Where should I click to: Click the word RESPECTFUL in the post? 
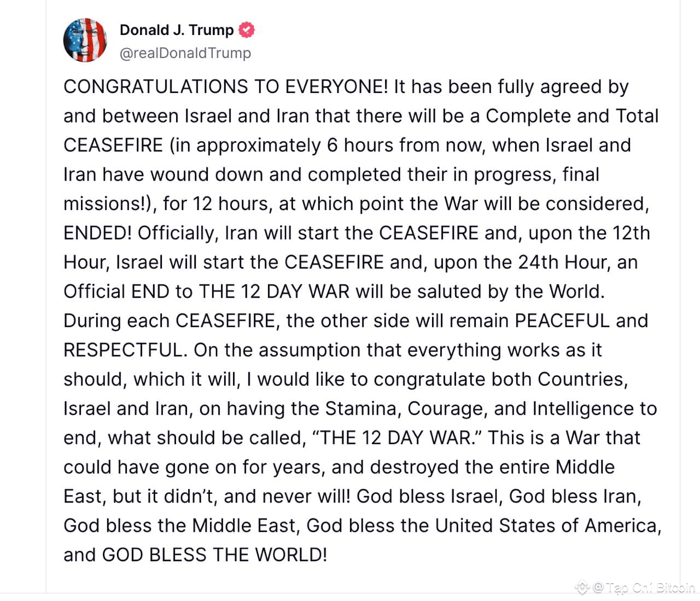pos(125,350)
